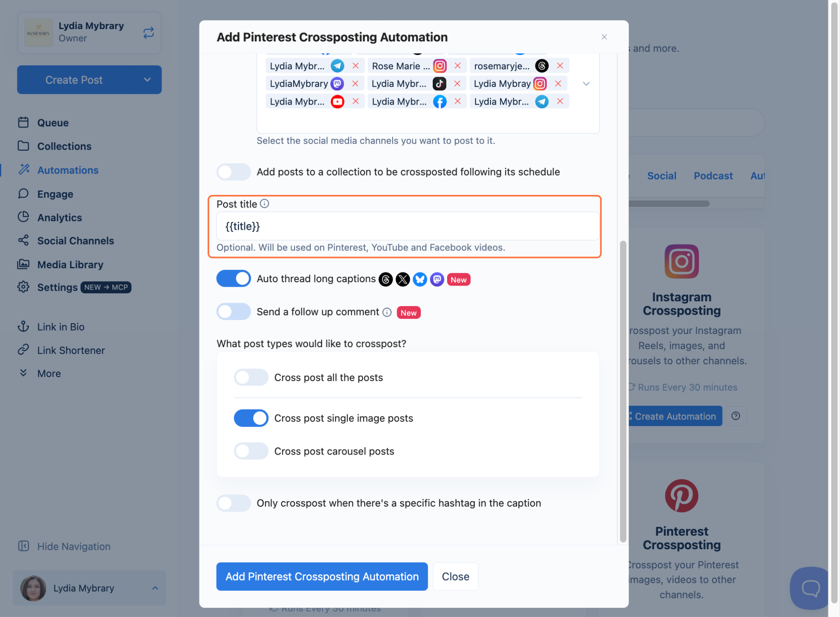The width and height of the screenshot is (840, 617).
Task: Click the switch account arrows icon
Action: [x=148, y=32]
